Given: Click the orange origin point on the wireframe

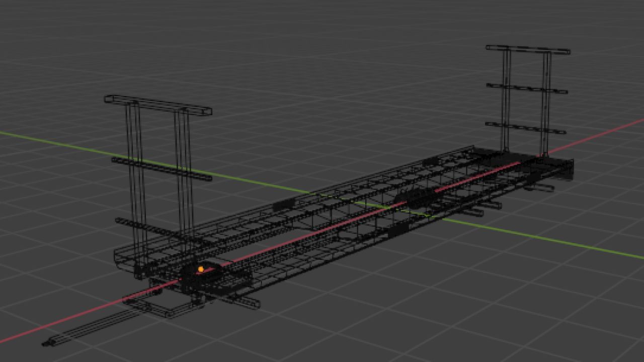Looking at the screenshot, I should coord(201,269).
